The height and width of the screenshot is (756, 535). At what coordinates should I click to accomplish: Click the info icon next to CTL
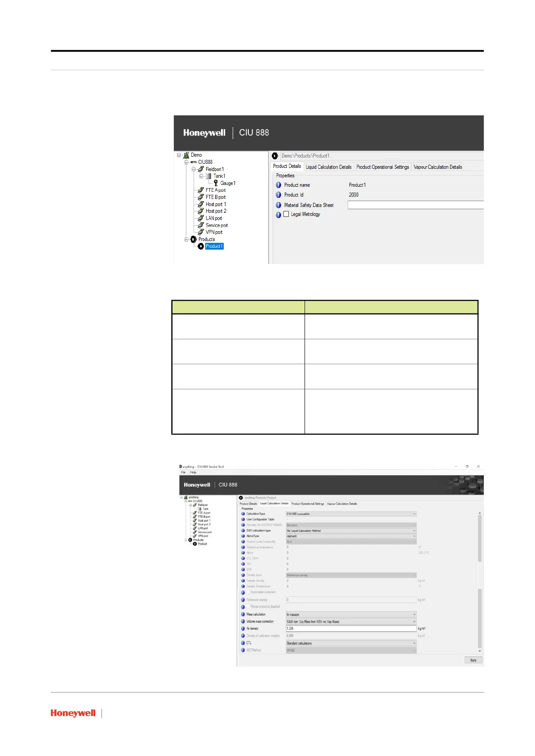pyautogui.click(x=243, y=643)
